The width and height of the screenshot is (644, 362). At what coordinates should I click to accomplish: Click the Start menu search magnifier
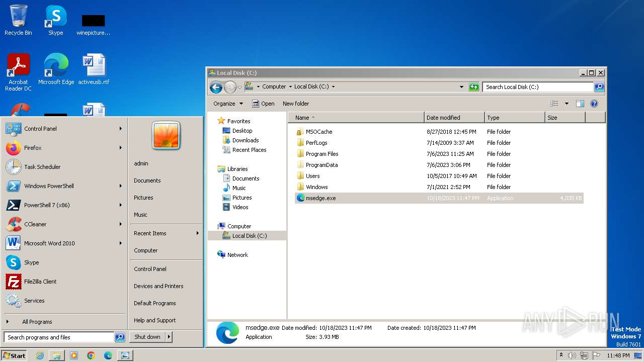120,337
